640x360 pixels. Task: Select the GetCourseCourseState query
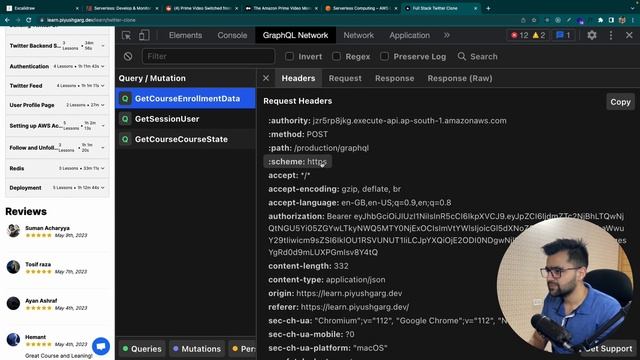(186, 139)
